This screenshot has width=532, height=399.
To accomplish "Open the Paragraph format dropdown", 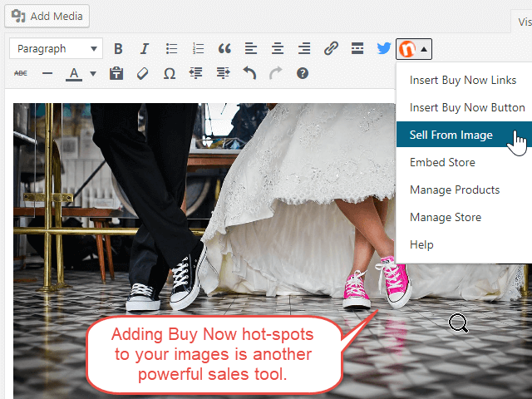I will [x=56, y=49].
